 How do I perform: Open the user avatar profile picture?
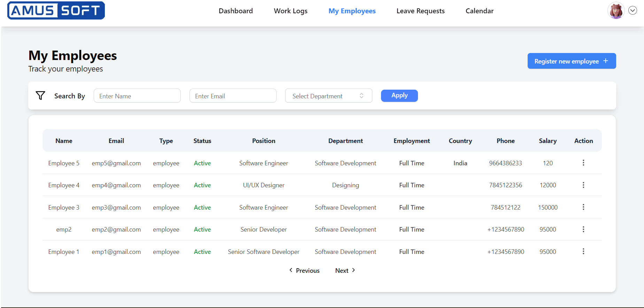coord(616,11)
